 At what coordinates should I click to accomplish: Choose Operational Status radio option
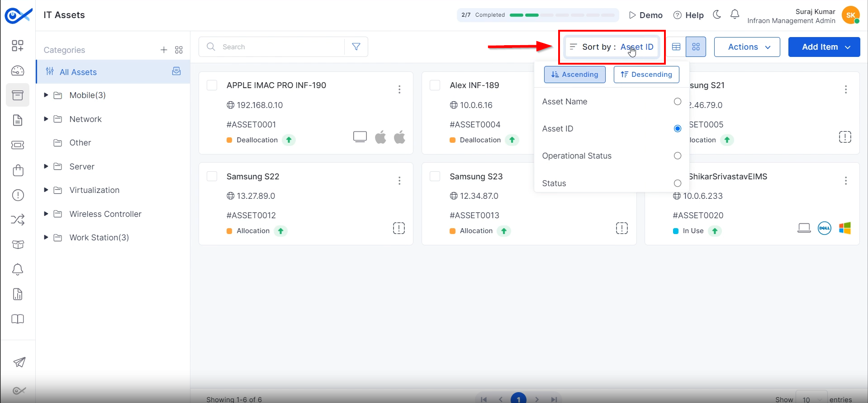677,156
